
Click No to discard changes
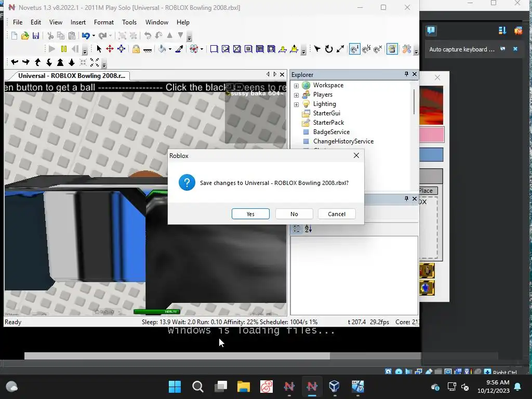coord(294,214)
